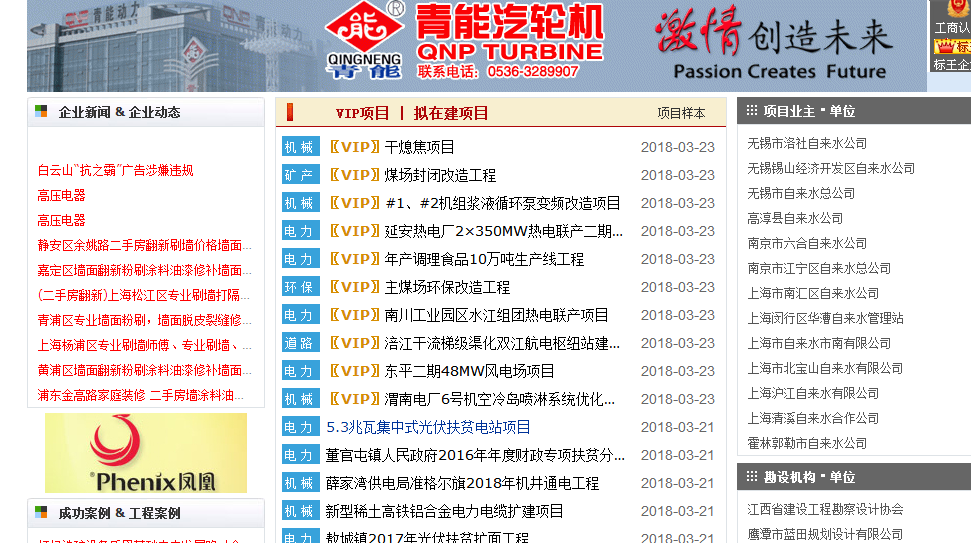
Task: Open 鹰潭市蓝田规划设计有限公司 link
Action: [825, 534]
